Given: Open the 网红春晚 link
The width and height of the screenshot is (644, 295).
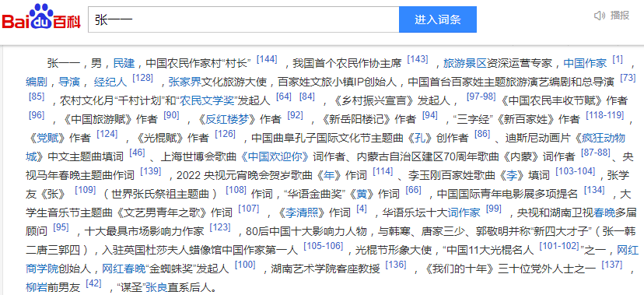Looking at the screenshot, I should coord(124,269).
